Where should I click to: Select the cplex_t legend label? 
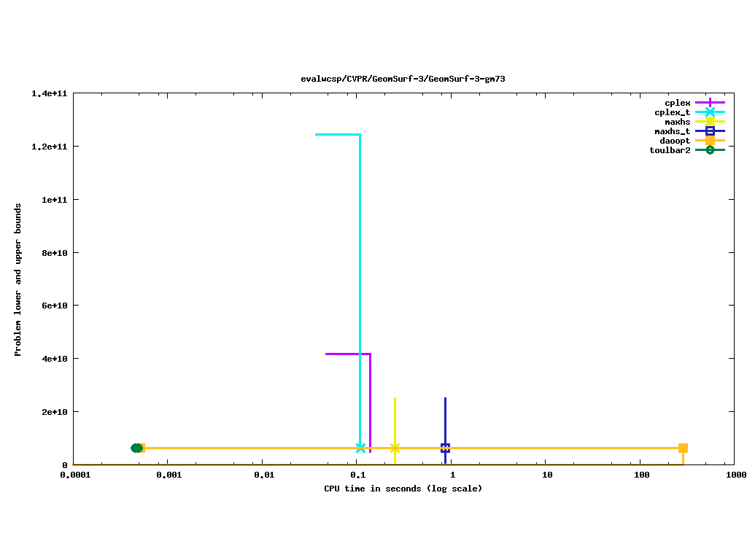tap(672, 112)
